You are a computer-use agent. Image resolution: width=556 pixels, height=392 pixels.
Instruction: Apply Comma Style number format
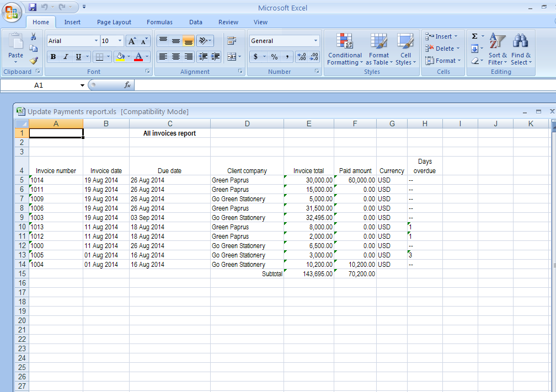pyautogui.click(x=287, y=57)
